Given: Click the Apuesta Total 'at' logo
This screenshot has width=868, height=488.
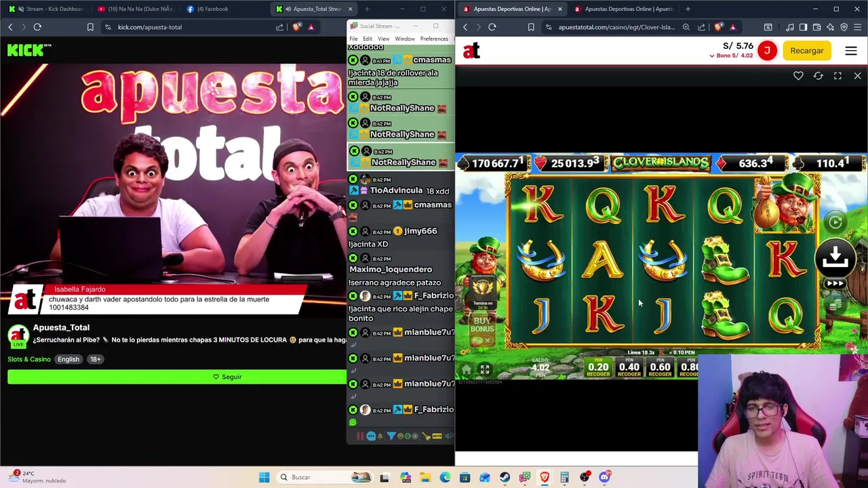Looking at the screenshot, I should (472, 51).
